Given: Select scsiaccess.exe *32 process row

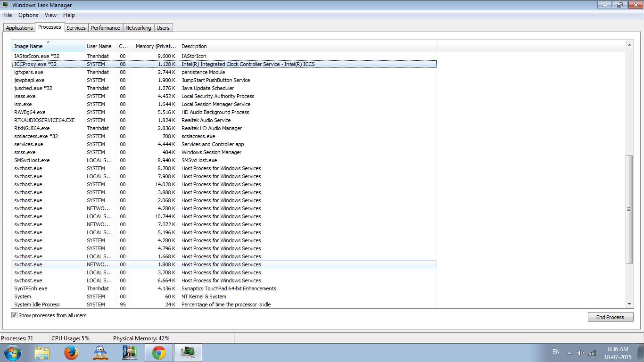Looking at the screenshot, I should pos(224,136).
